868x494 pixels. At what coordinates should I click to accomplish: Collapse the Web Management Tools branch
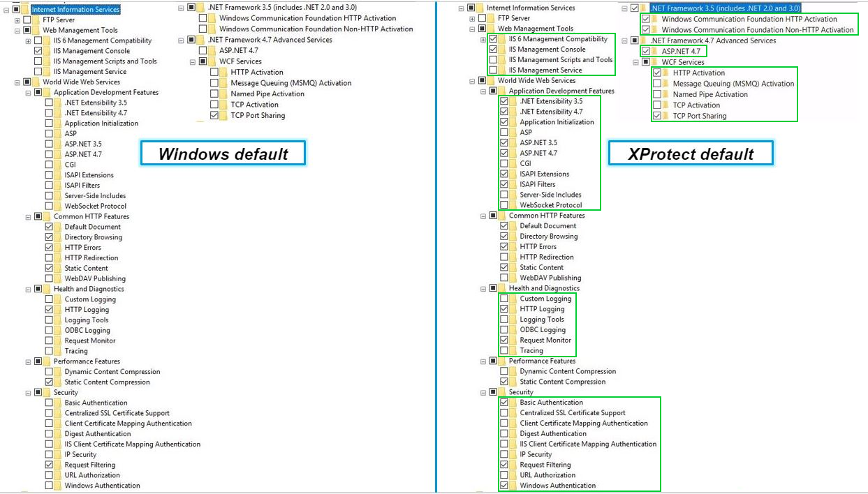(x=16, y=30)
